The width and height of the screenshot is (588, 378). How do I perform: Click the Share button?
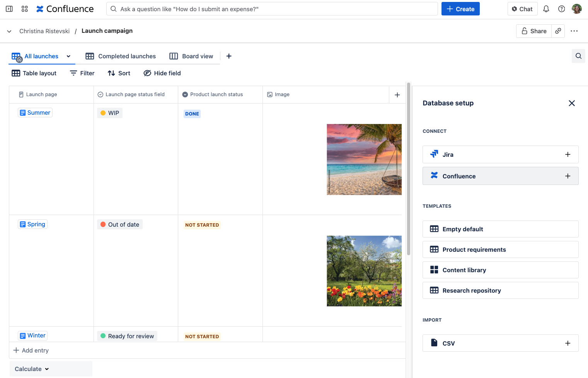[534, 31]
